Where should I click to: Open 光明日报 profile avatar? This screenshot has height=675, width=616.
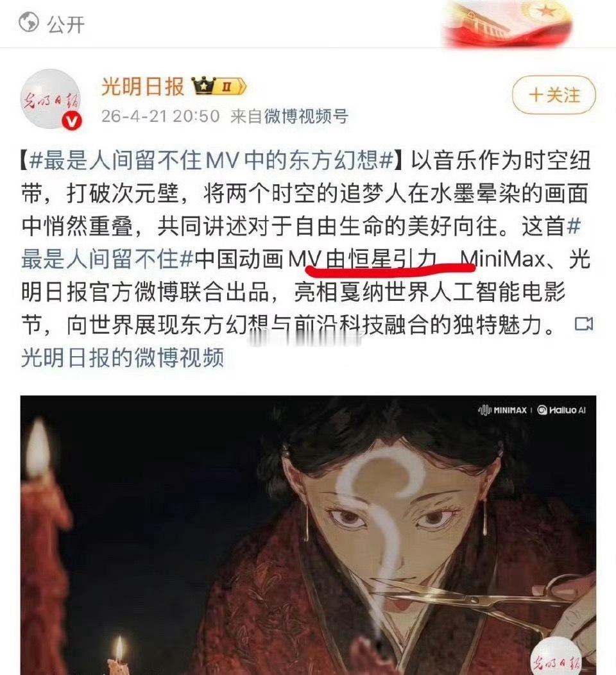[x=51, y=99]
